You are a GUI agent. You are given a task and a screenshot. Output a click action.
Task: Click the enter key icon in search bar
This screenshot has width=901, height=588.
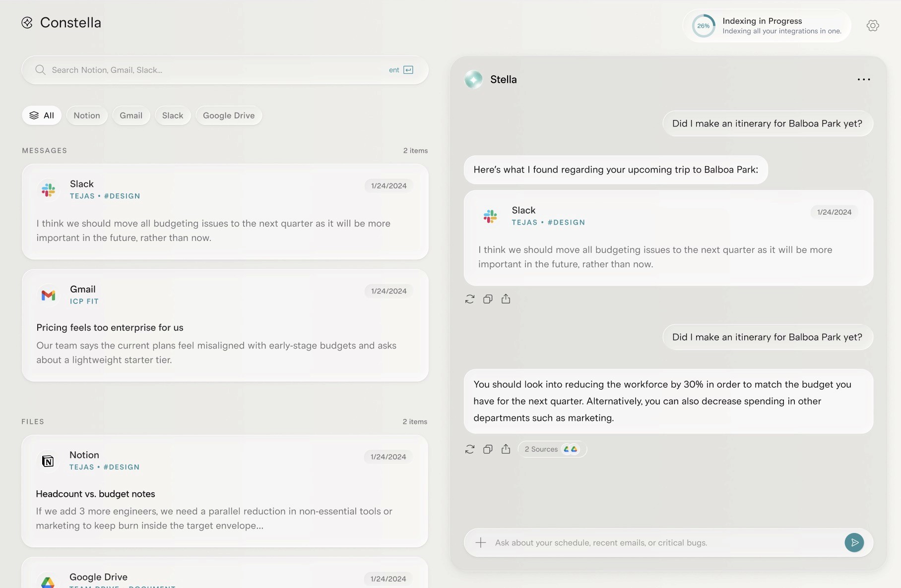[408, 70]
